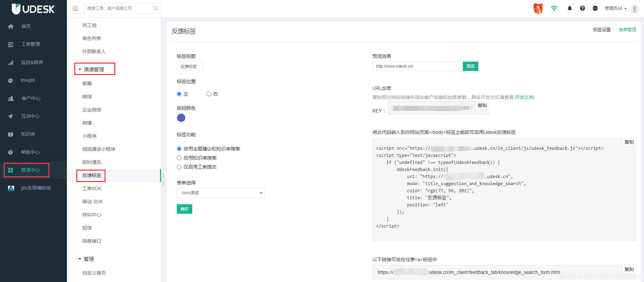This screenshot has height=282, width=644.
Task: Open 微博 menu item
Action: (87, 123)
